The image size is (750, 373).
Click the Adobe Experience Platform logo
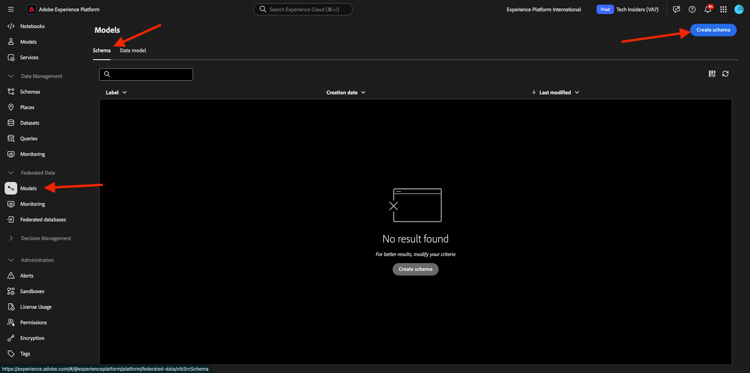31,10
